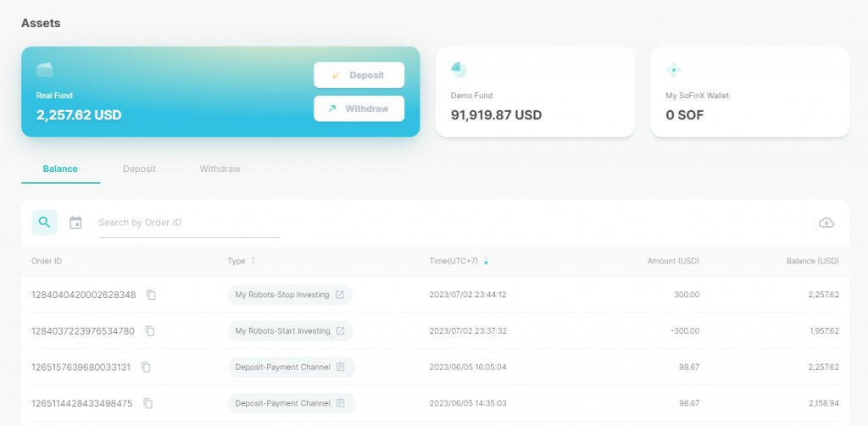Click order ID 1284040420002628348
Screen dimensions: 868x426
point(84,295)
